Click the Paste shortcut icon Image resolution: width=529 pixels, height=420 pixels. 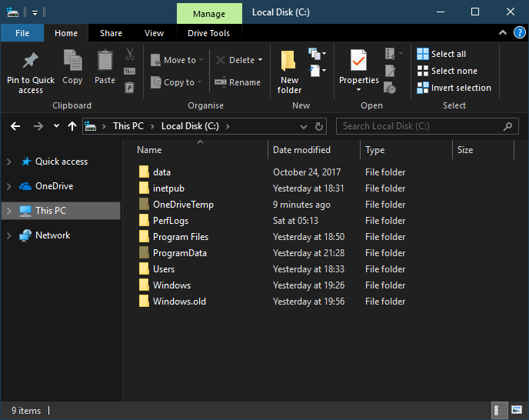coord(130,88)
